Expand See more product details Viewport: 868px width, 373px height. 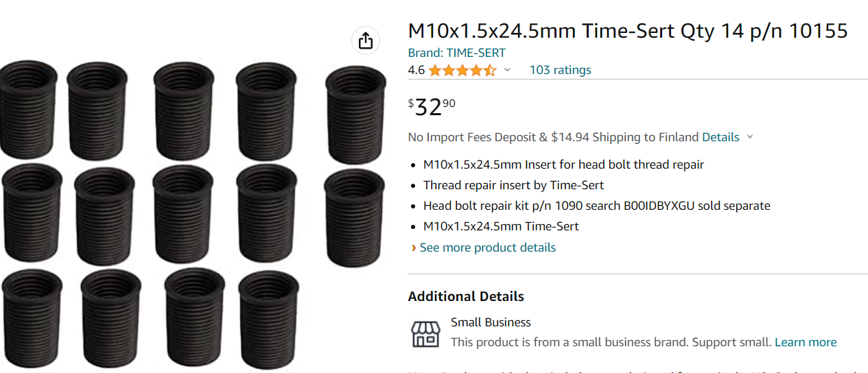[487, 248]
